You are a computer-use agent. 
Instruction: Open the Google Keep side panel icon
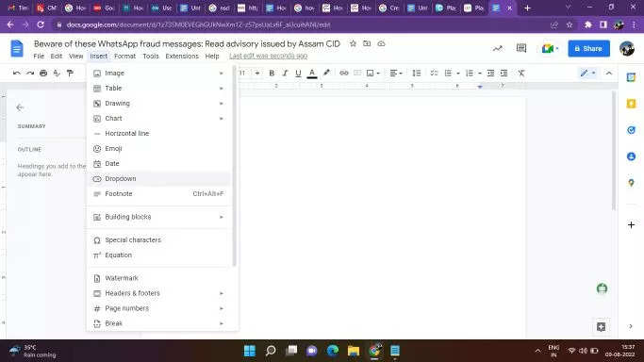point(631,104)
